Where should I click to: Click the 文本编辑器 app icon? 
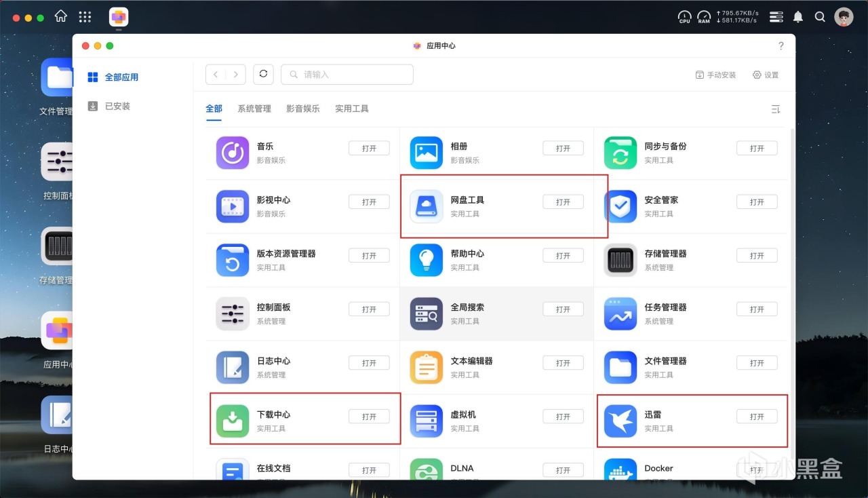[x=427, y=367]
